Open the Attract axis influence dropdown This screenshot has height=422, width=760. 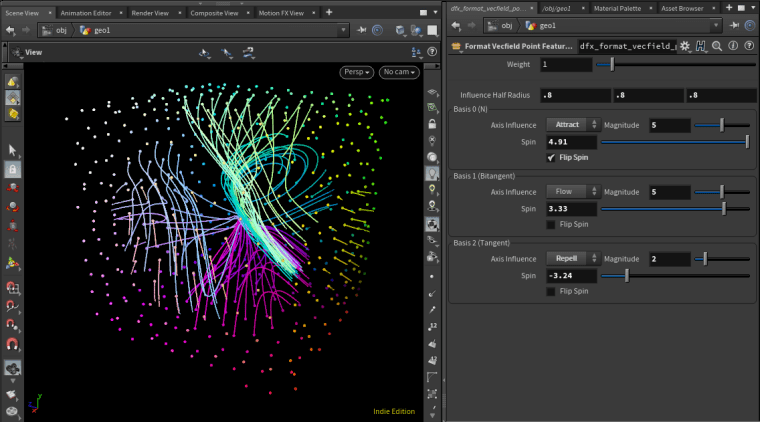click(572, 125)
